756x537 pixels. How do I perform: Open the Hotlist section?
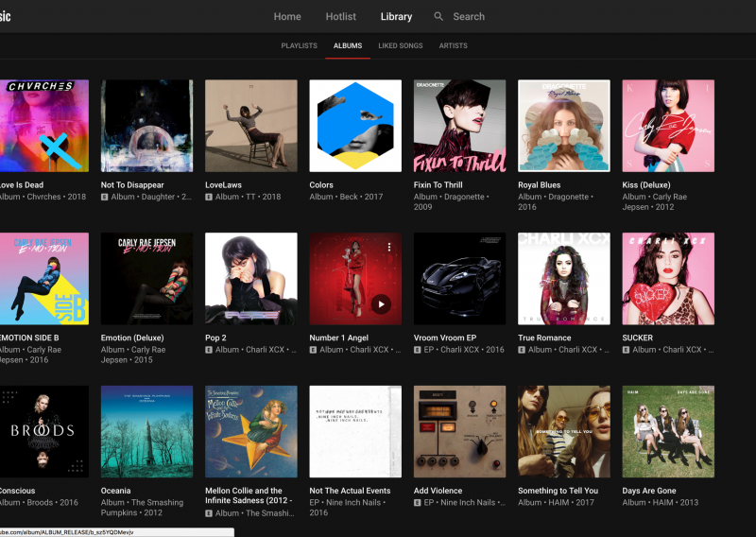pos(341,16)
